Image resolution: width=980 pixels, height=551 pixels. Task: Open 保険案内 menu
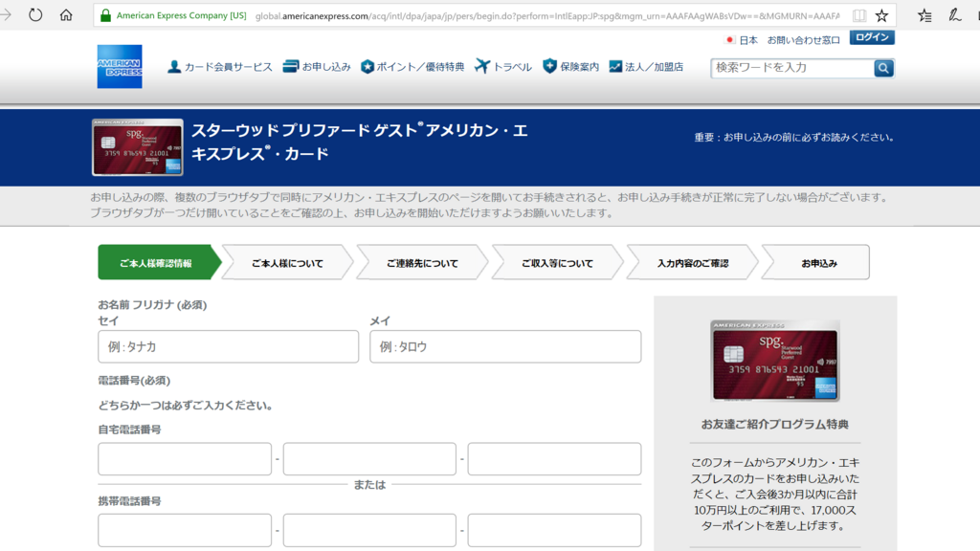[570, 67]
